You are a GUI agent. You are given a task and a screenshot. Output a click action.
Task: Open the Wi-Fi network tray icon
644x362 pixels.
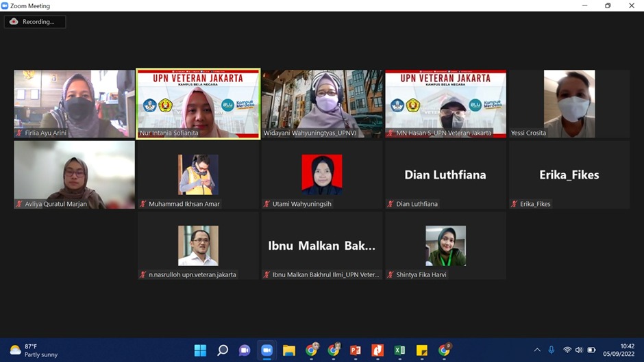coord(567,350)
